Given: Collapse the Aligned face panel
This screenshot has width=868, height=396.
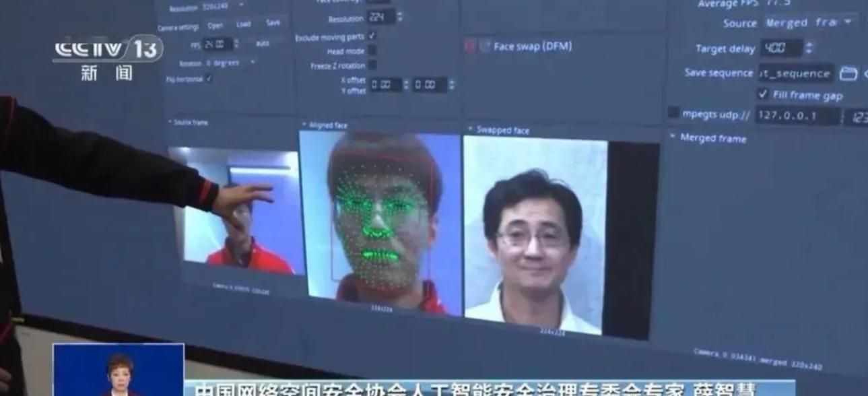Looking at the screenshot, I should point(304,125).
